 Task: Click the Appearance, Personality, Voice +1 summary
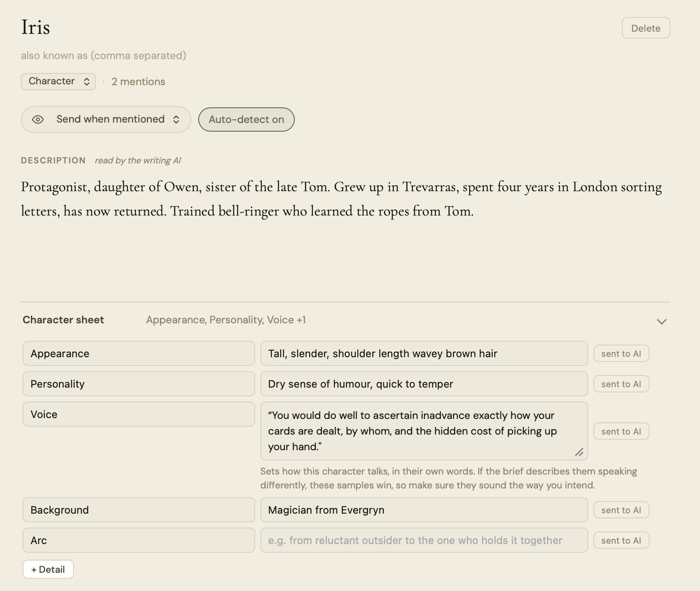coord(226,320)
